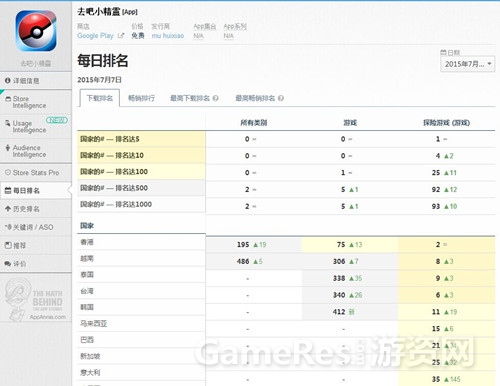Click the speech bubble icon beside 评价
Screen dimensions: 500x386
click(x=8, y=264)
